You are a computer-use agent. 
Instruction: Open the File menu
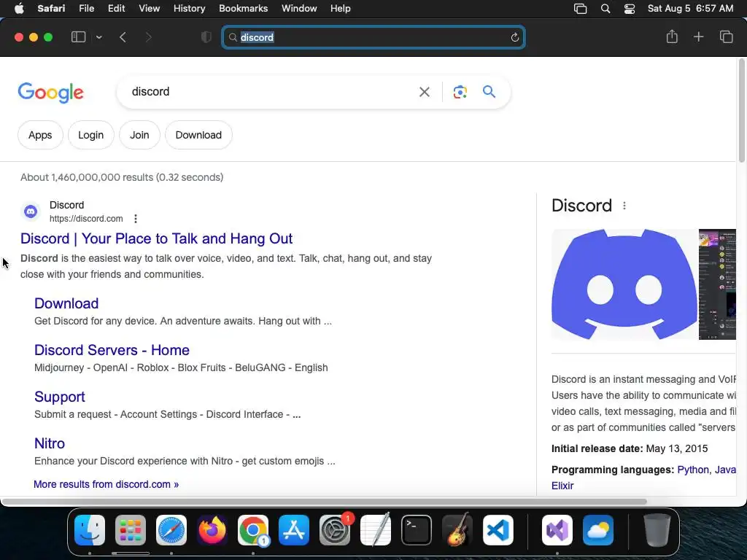tap(87, 9)
